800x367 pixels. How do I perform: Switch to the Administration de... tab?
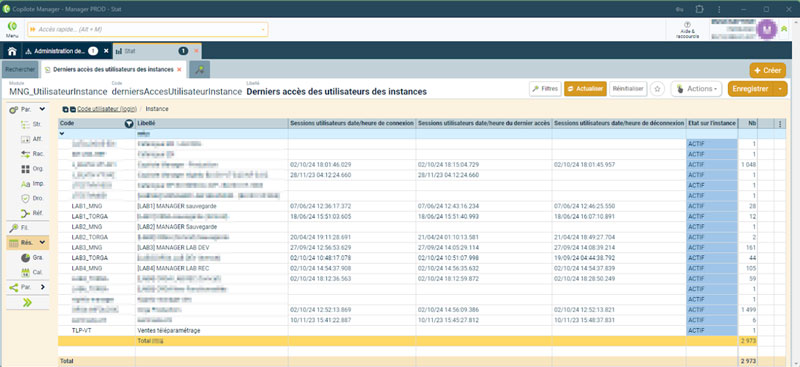[61, 51]
